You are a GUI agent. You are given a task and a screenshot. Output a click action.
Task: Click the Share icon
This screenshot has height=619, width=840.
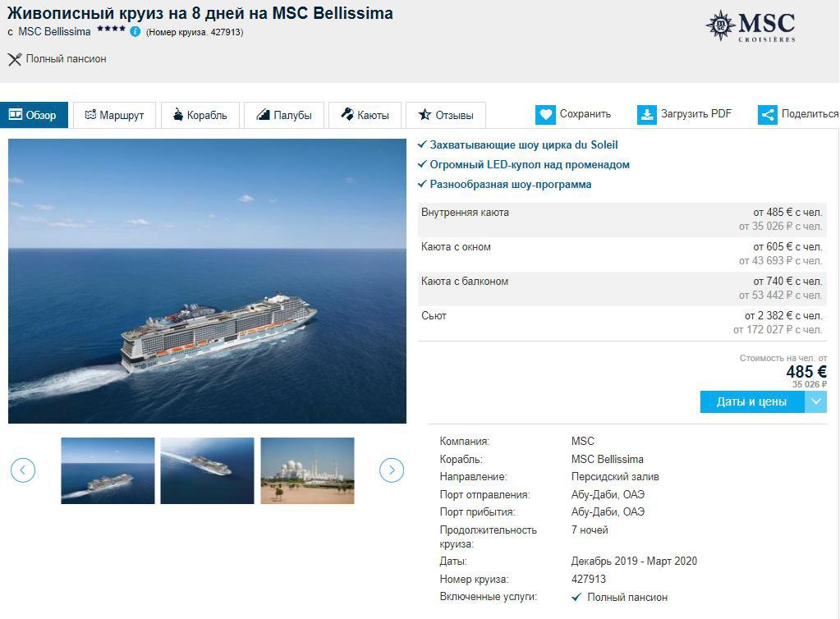click(768, 115)
